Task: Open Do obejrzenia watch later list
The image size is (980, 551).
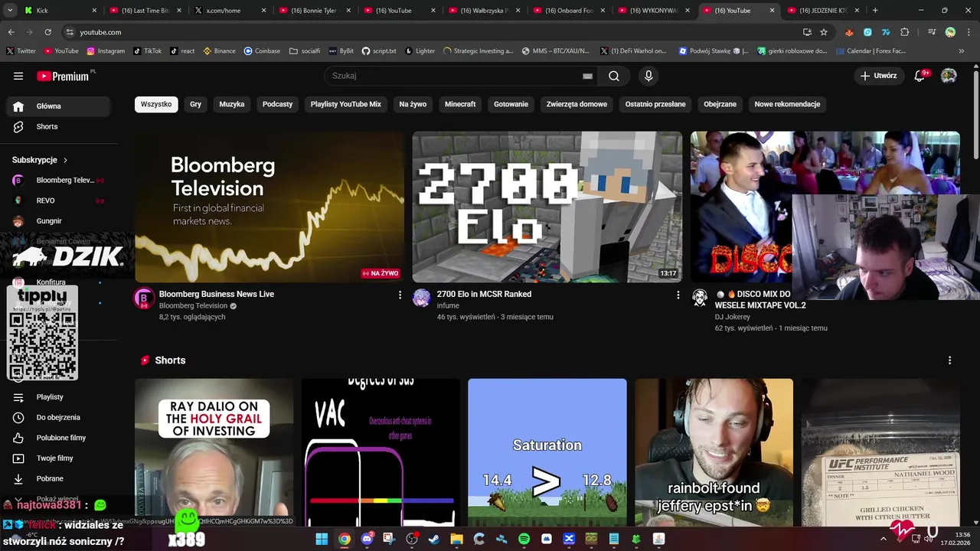Action: (x=59, y=417)
